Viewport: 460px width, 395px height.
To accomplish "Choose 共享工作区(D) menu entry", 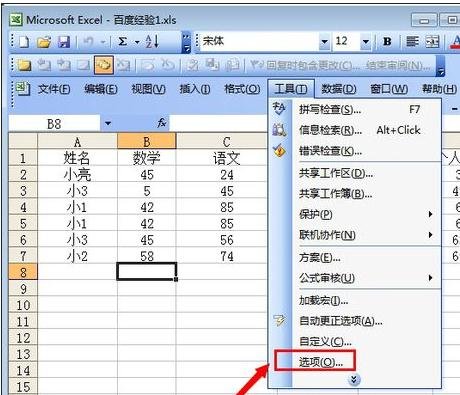I will pos(355,173).
